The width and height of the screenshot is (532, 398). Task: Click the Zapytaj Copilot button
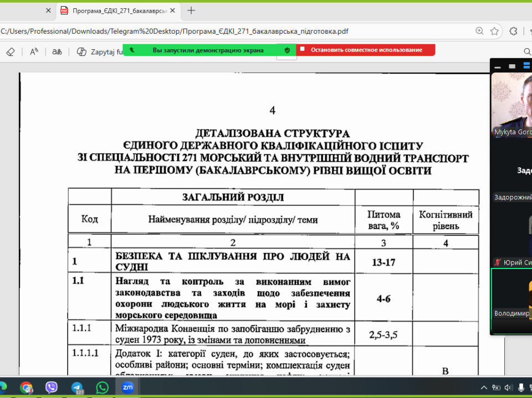(100, 52)
